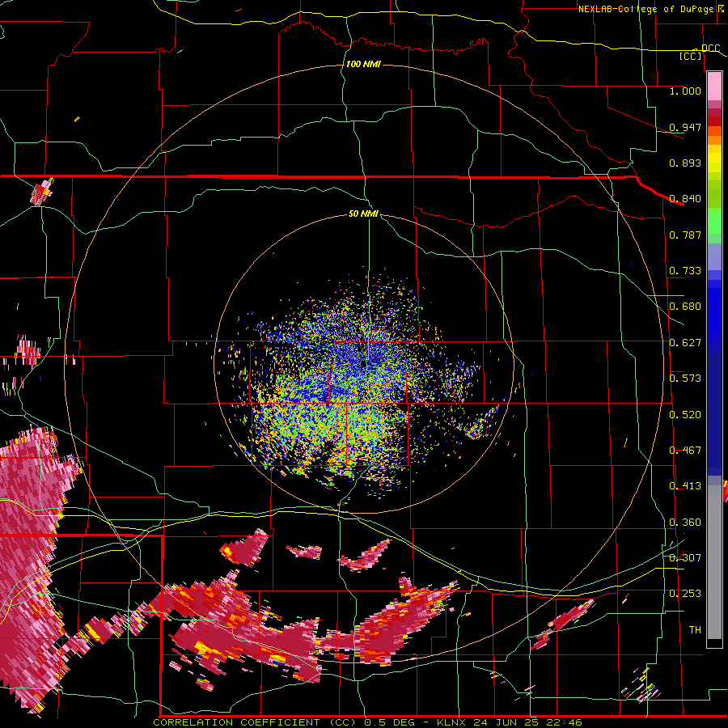This screenshot has width=728, height=728.
Task: Select the 0.413 scale value
Action: pyautogui.click(x=685, y=486)
